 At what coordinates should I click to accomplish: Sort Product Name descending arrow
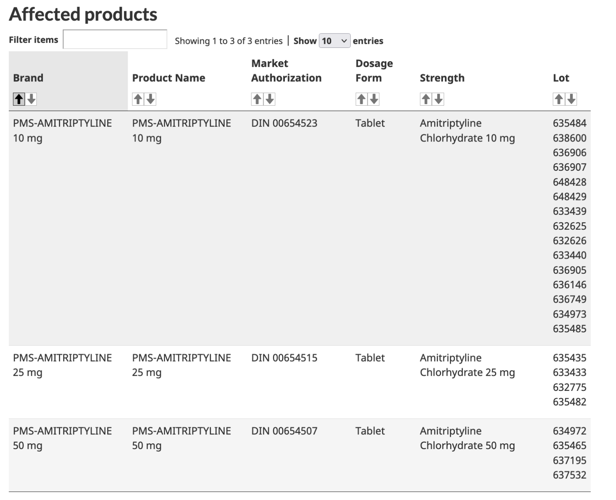click(151, 99)
